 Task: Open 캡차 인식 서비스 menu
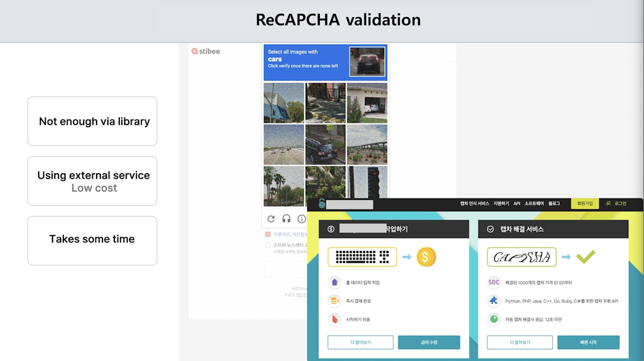pos(474,204)
